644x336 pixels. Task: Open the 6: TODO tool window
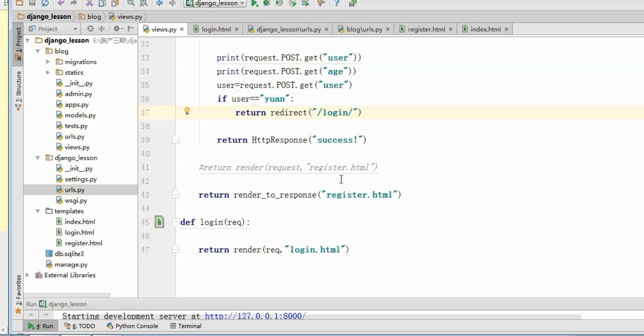[79, 326]
